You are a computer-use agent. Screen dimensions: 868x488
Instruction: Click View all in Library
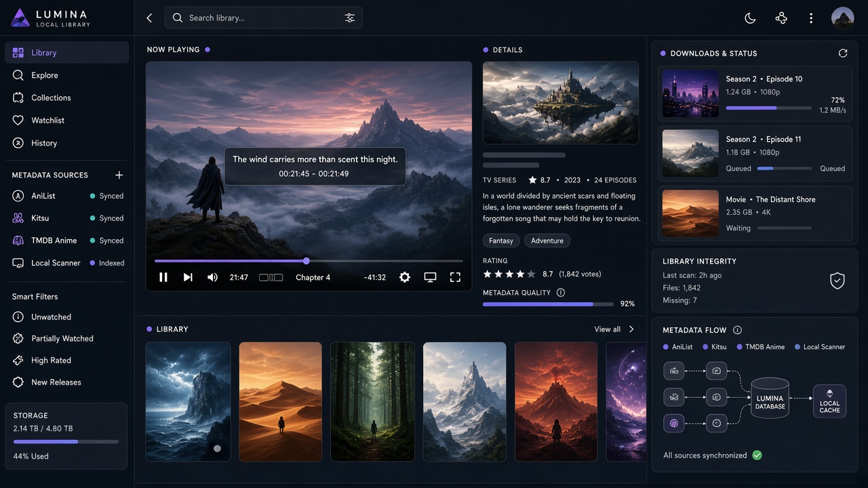click(607, 329)
